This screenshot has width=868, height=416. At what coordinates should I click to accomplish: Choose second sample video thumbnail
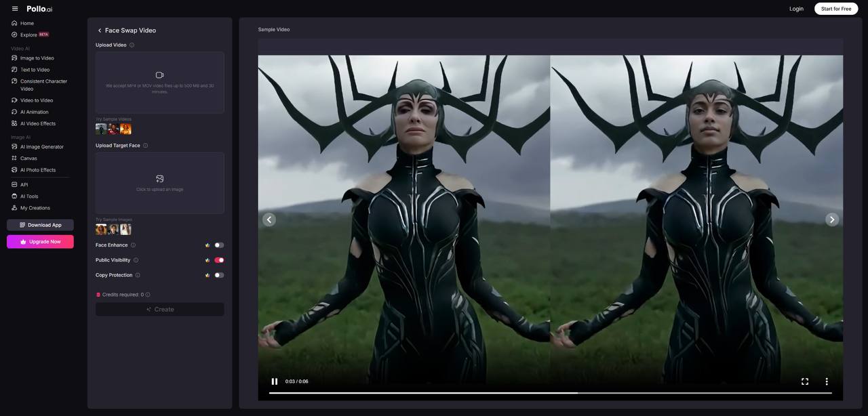[x=113, y=129]
